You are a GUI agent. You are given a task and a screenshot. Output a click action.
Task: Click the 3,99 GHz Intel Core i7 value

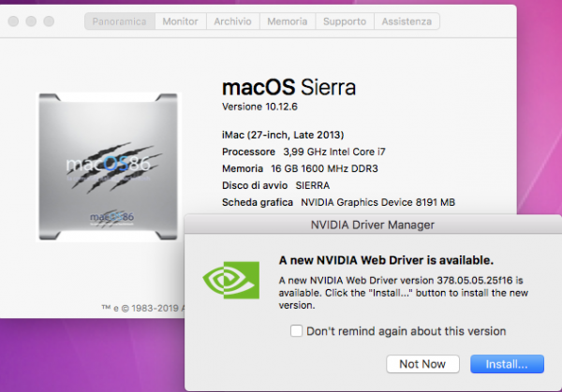coord(334,152)
